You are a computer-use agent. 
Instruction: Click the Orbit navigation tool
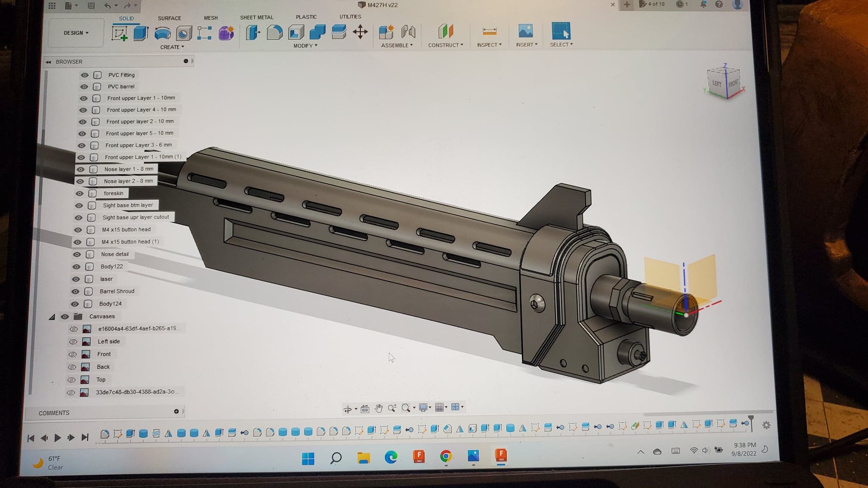[347, 409]
